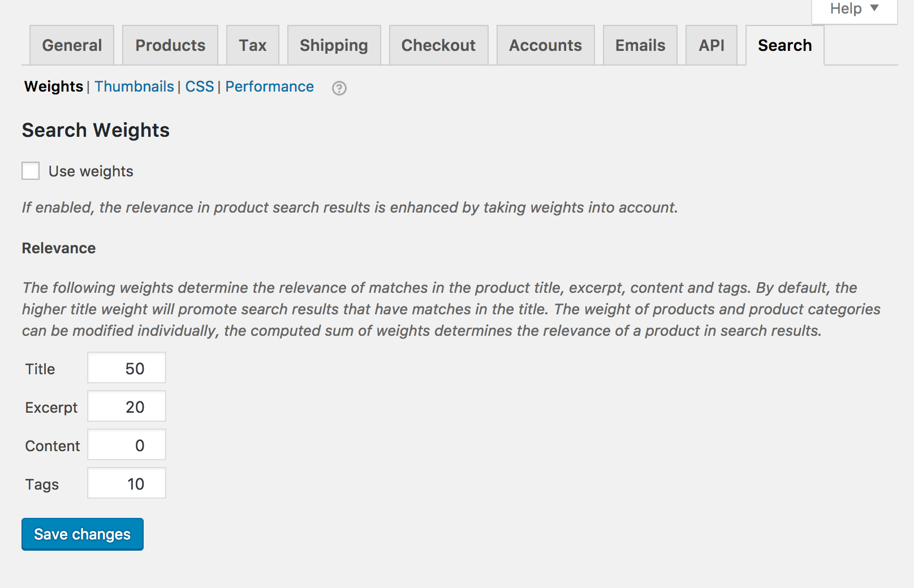Screen dimensions: 914x588
Task: Switch to the Products tab
Action: [170, 45]
